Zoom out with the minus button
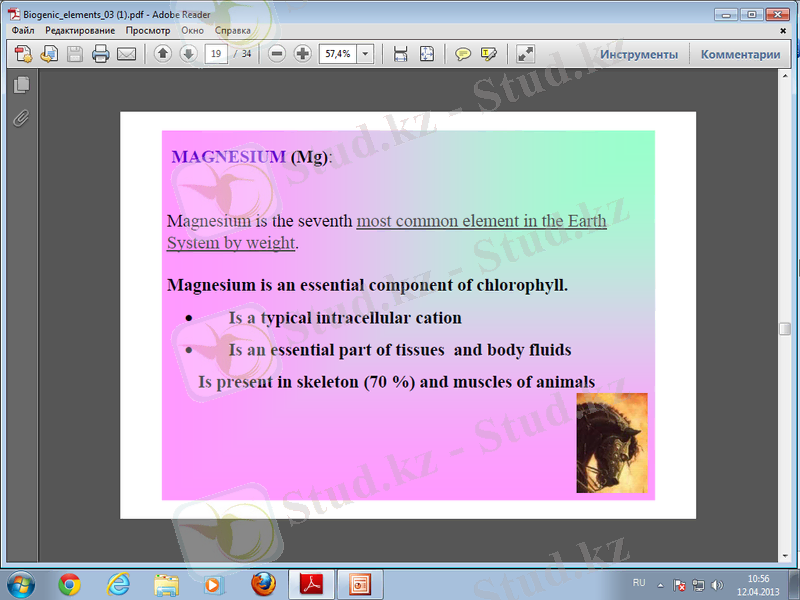The height and width of the screenshot is (600, 800). coord(277,54)
